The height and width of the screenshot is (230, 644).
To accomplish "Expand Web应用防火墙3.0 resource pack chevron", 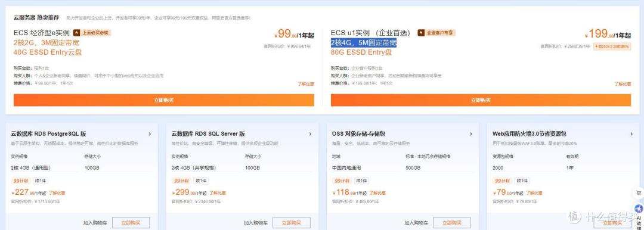I will point(631,134).
